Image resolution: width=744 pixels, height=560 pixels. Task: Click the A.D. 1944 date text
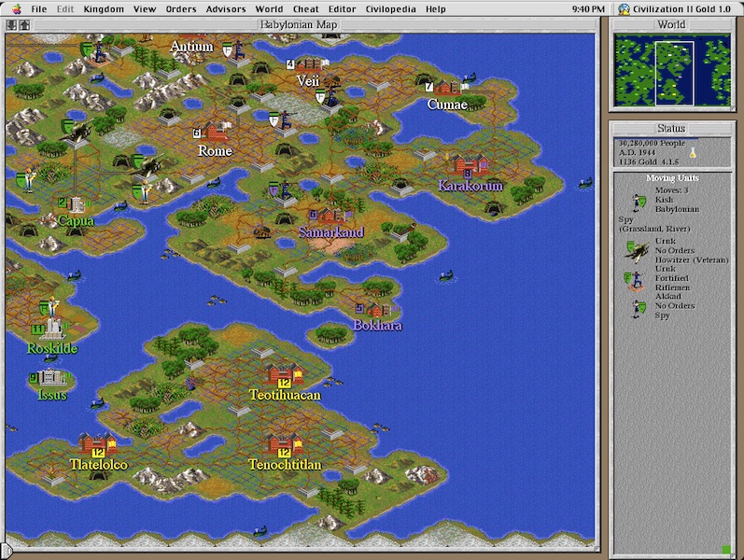tap(637, 152)
